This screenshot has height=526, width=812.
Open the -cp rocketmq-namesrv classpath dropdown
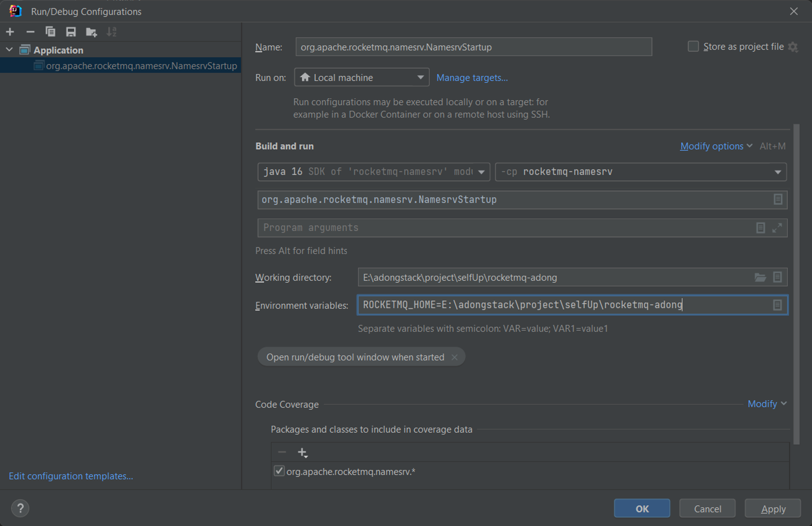click(x=641, y=172)
